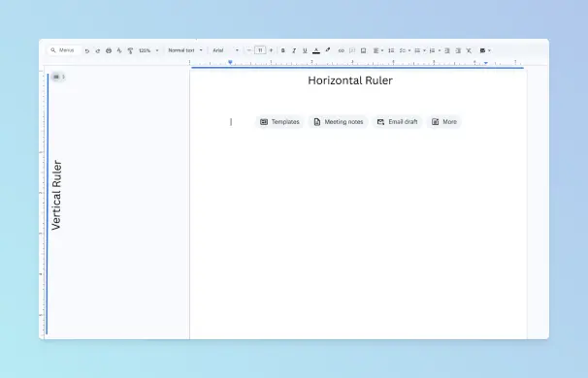Screen dimensions: 588x378
Task: Run spelling and grammar check
Action: pos(119,50)
